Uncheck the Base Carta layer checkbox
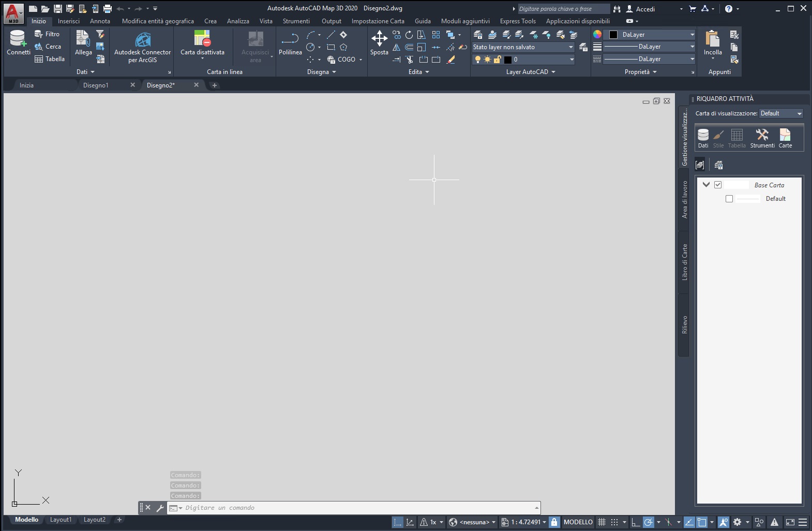This screenshot has height=531, width=812. (718, 185)
